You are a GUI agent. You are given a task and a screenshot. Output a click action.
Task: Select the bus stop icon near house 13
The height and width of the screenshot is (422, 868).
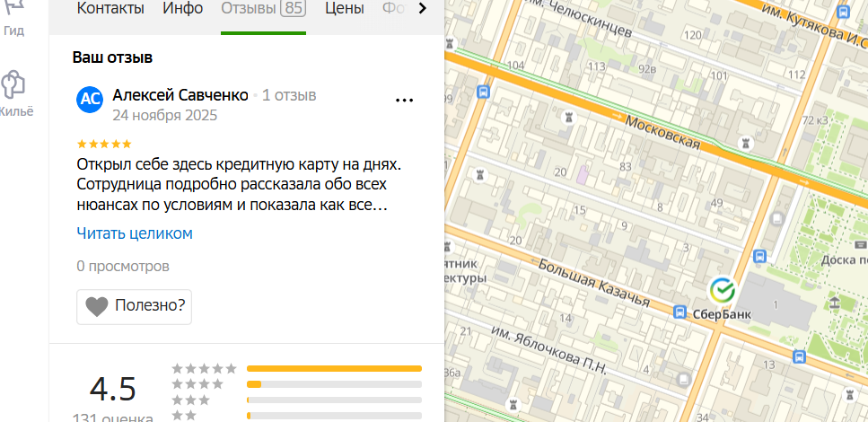click(799, 356)
